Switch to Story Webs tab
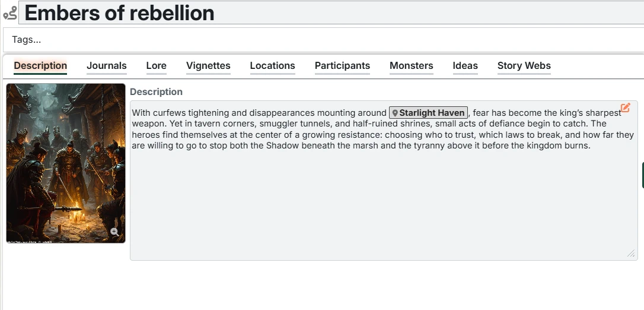The image size is (644, 310). (x=524, y=66)
